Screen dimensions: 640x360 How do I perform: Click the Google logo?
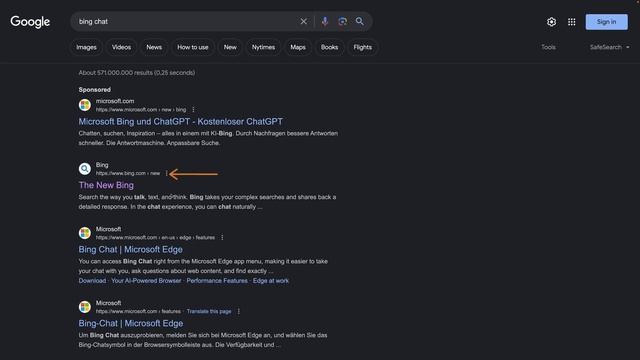pos(30,22)
